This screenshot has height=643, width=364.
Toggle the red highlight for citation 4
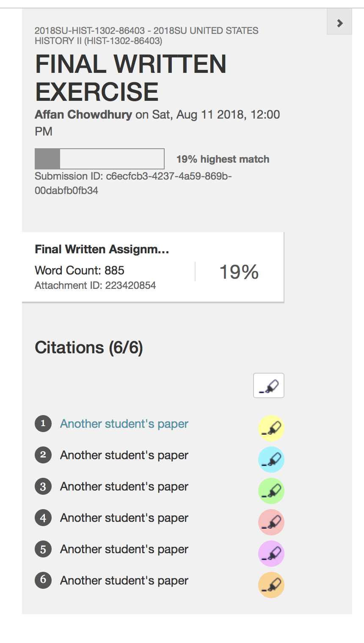click(271, 522)
